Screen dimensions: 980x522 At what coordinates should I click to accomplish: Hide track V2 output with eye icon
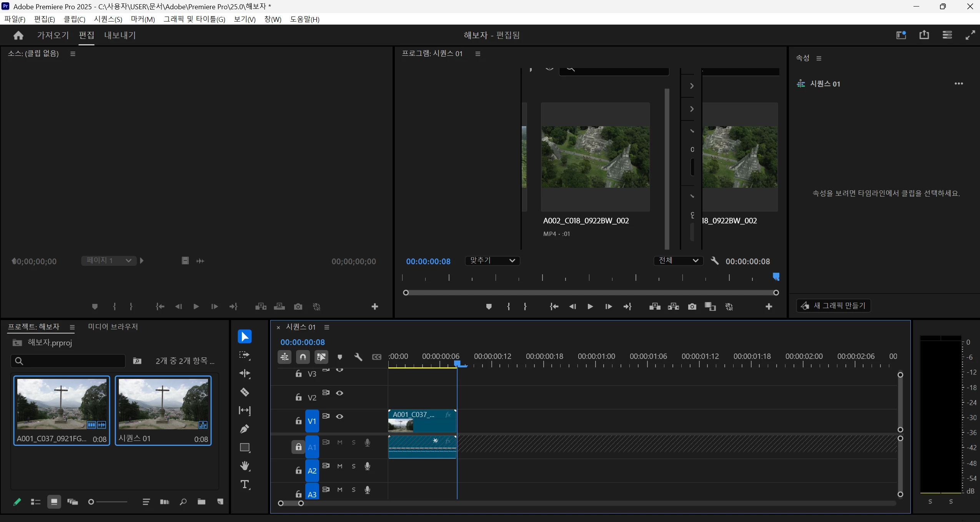(339, 393)
